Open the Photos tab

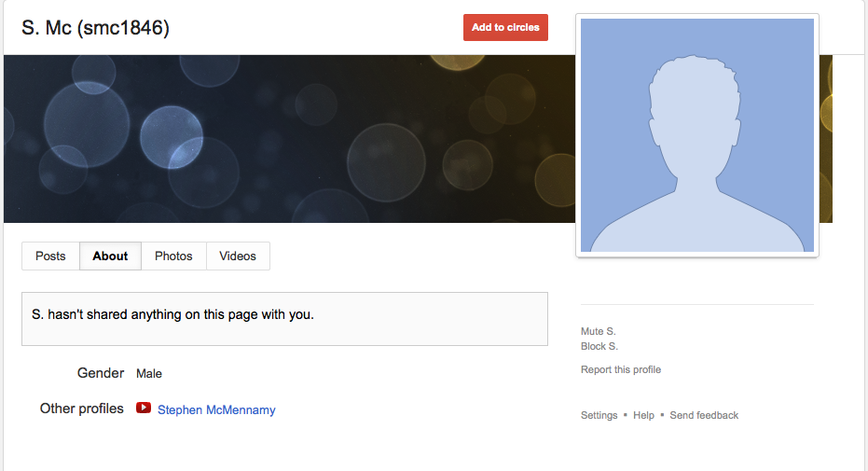(173, 256)
